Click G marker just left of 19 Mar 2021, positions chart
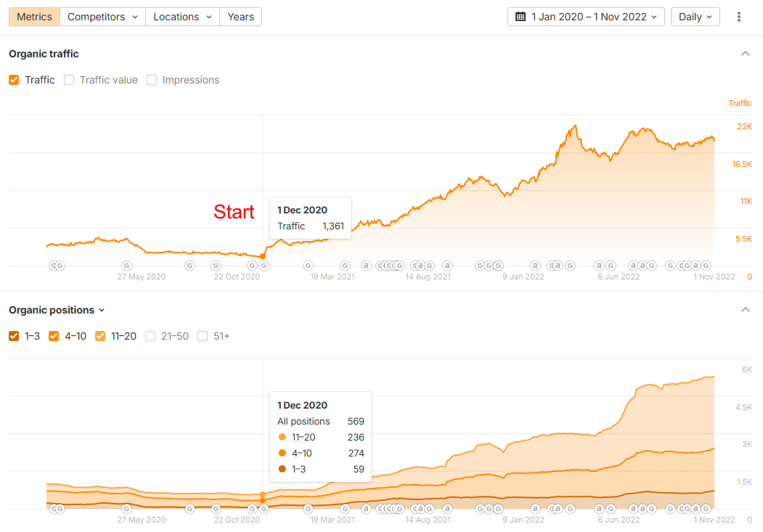The image size is (763, 532). point(308,509)
